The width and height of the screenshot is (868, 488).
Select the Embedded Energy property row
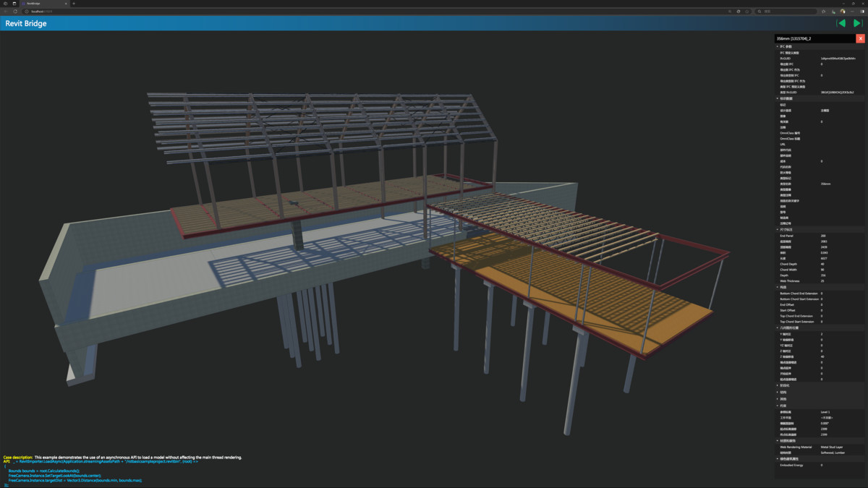[820, 466]
